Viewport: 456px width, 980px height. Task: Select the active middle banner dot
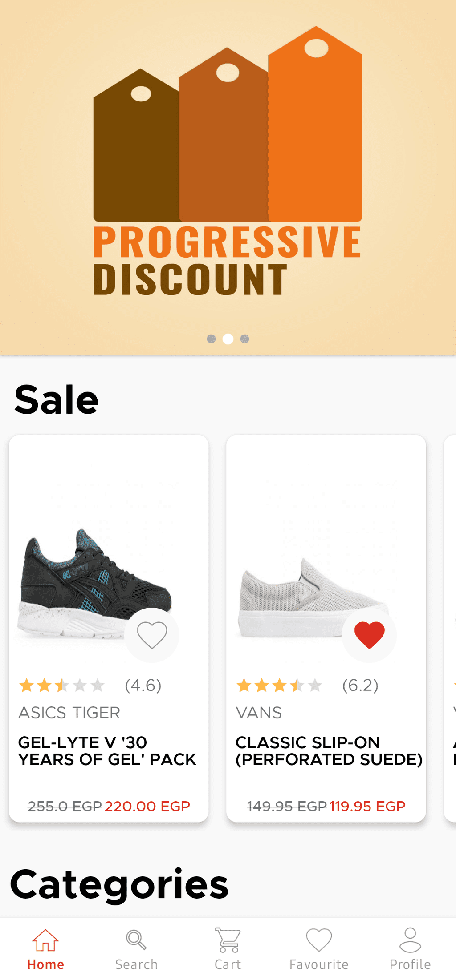click(x=228, y=339)
